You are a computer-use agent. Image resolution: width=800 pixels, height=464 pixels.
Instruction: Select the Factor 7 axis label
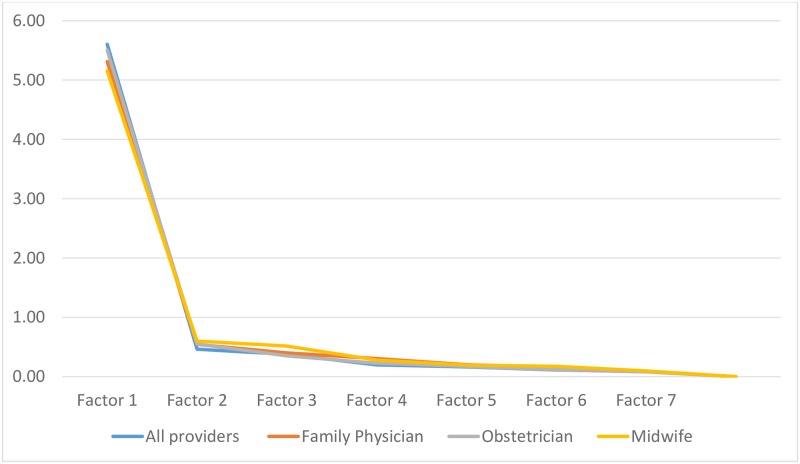pyautogui.click(x=646, y=400)
